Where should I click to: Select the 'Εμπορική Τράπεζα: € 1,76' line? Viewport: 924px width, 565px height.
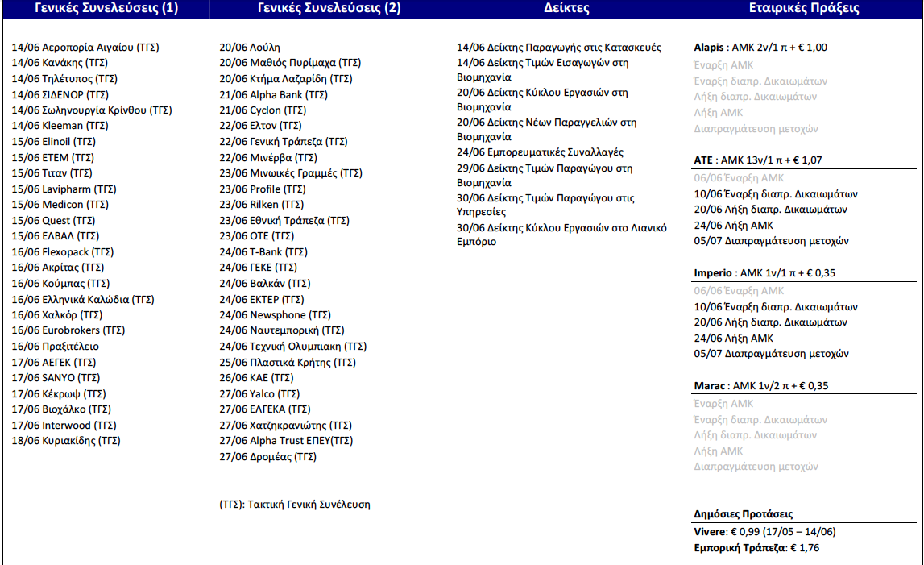click(x=756, y=548)
